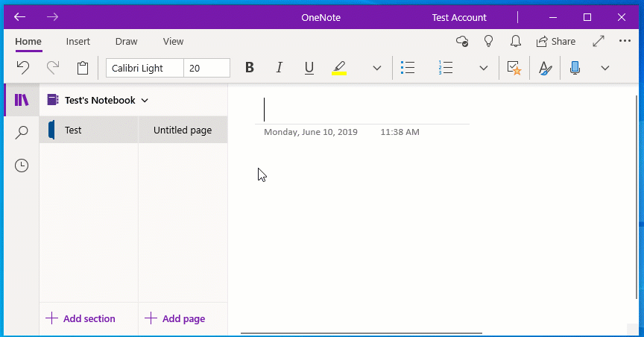
Task: Open notifications bell icon
Action: point(515,41)
